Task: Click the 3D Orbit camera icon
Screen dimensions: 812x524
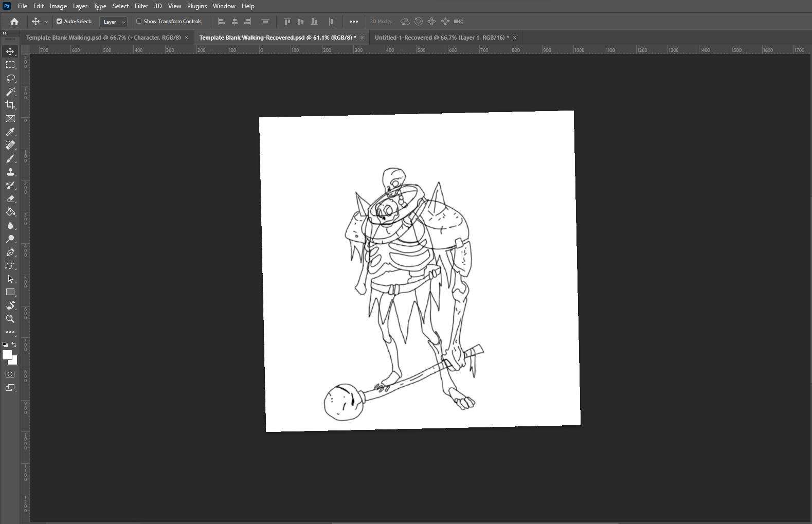Action: click(x=405, y=22)
